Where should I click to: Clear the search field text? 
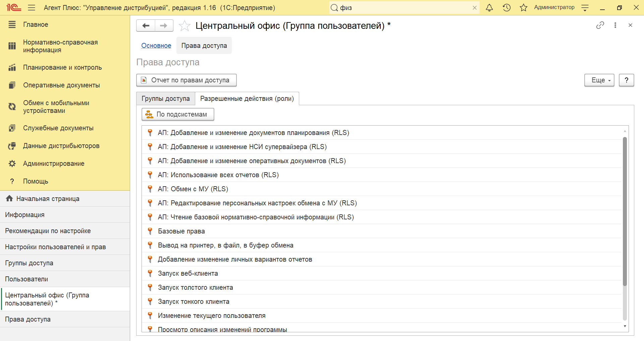click(x=475, y=8)
